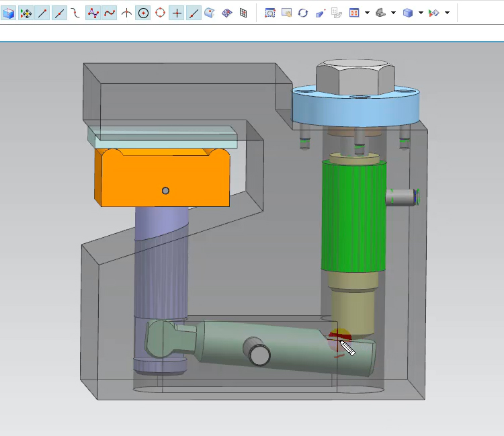Activate the Pan hand tool

pyautogui.click(x=287, y=13)
